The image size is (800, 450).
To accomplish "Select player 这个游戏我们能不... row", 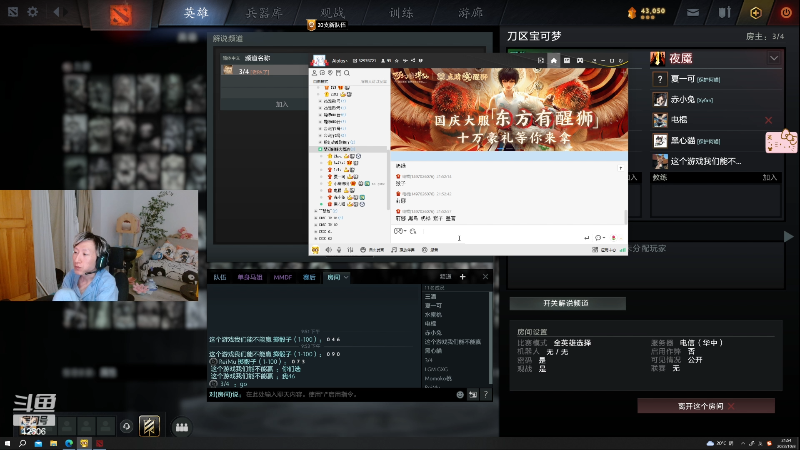I will click(717, 161).
